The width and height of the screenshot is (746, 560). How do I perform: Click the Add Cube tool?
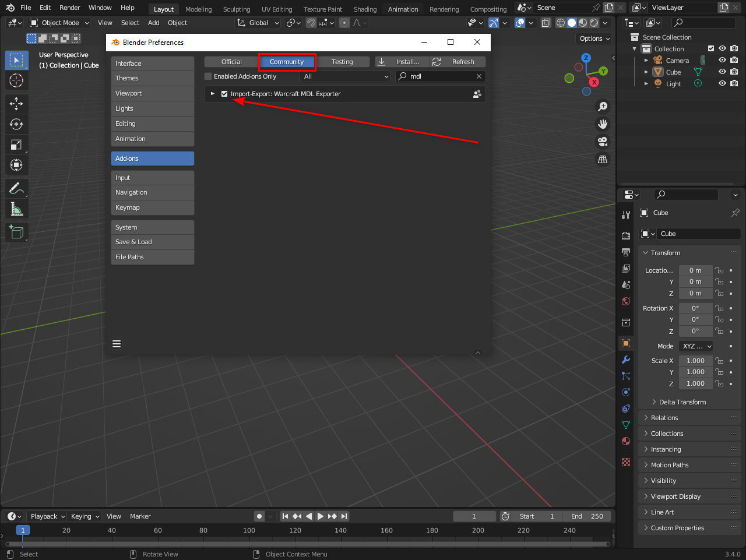click(16, 232)
